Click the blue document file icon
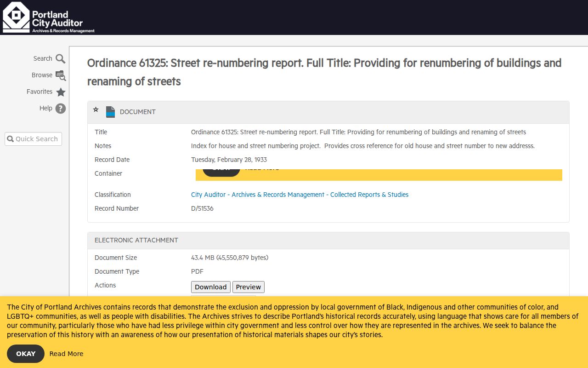588x368 pixels. click(110, 112)
